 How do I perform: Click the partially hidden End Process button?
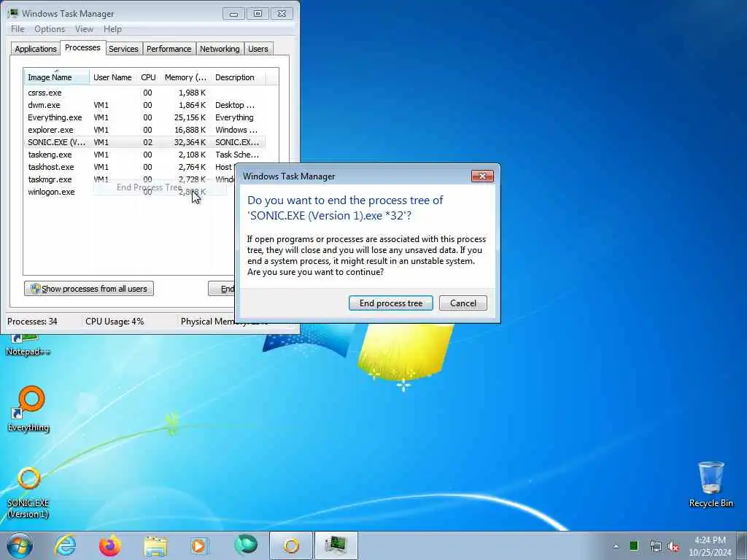[x=222, y=289]
